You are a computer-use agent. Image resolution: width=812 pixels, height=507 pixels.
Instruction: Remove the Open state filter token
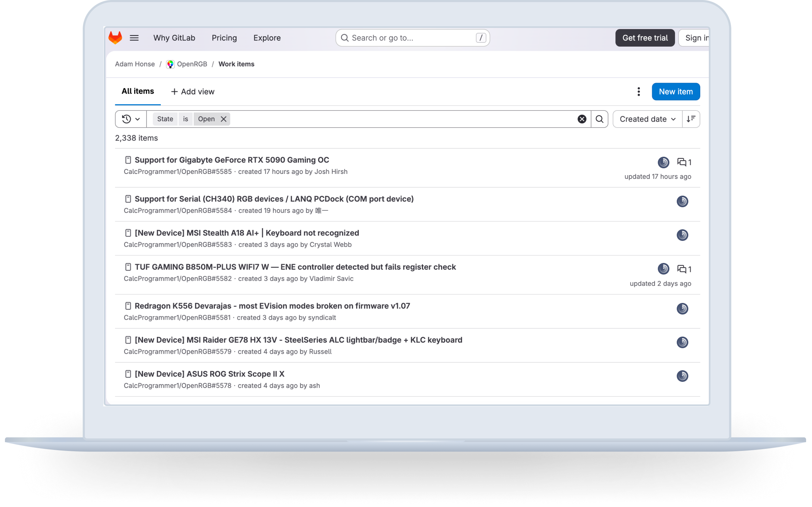click(x=224, y=119)
